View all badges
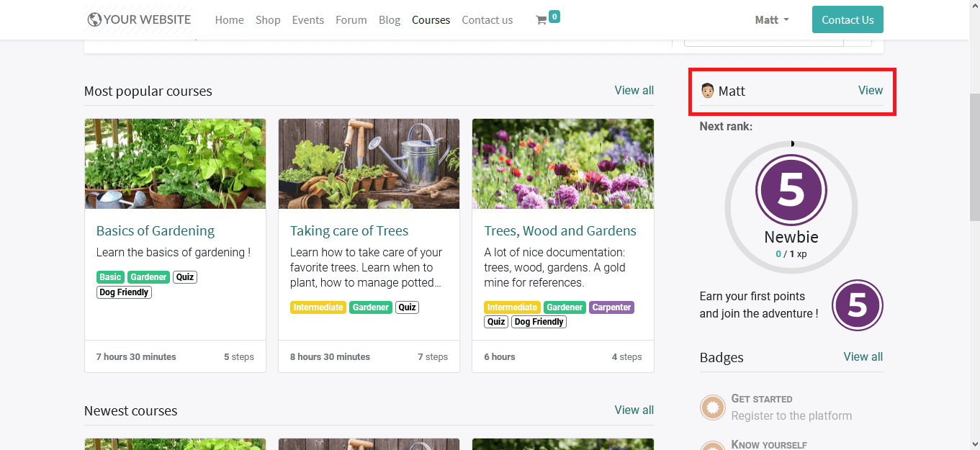980x450 pixels. coord(863,356)
